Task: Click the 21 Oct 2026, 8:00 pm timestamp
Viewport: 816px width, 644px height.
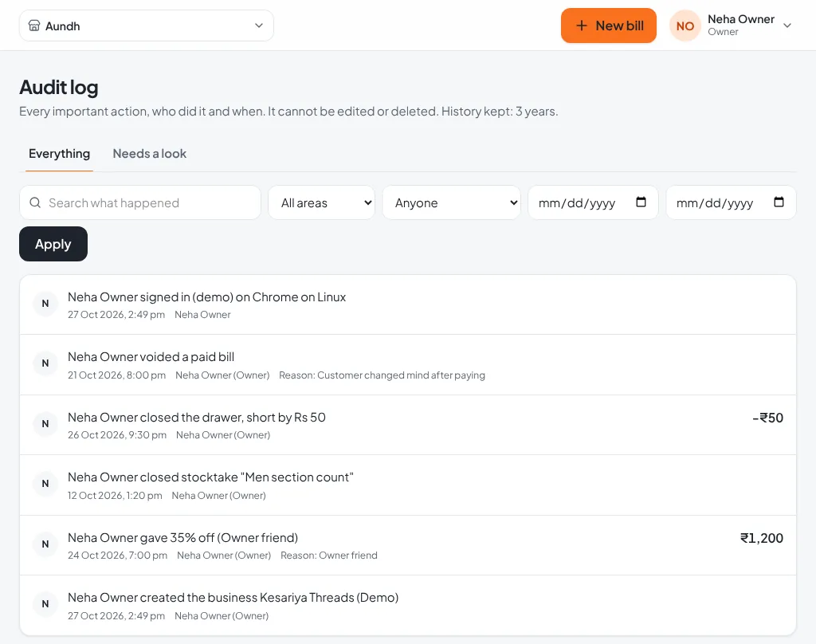Action: click(116, 375)
